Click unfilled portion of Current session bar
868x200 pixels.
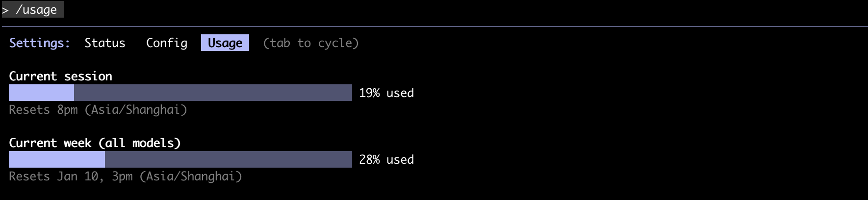click(213, 93)
